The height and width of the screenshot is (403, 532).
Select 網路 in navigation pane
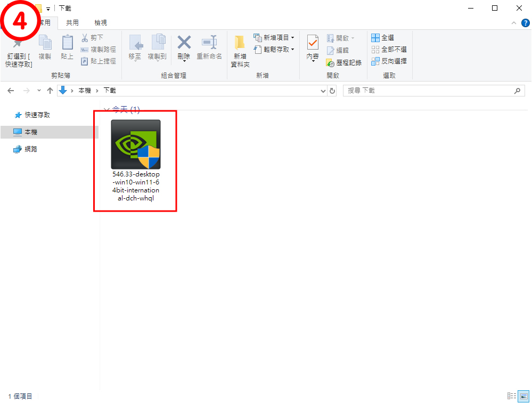(x=31, y=149)
